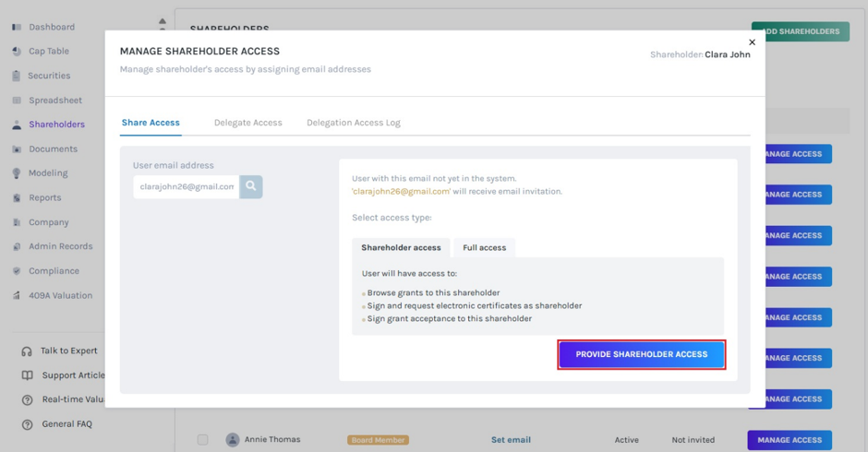868x452 pixels.
Task: Click Set email link for Annie Thomas
Action: [511, 440]
